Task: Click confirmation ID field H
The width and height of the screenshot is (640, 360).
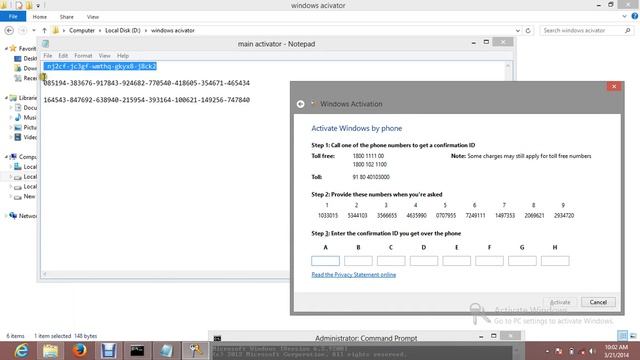Action: tap(555, 261)
